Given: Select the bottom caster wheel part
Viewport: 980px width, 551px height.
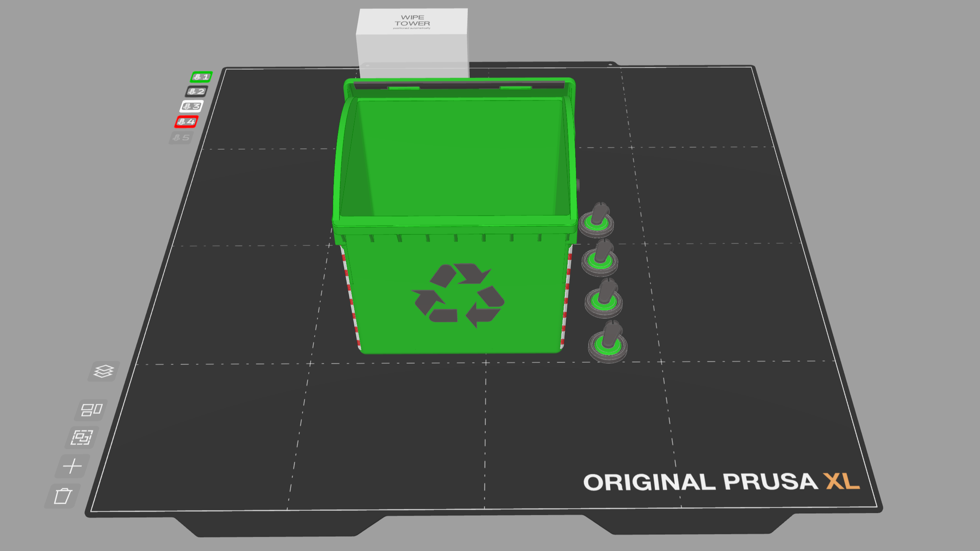Looking at the screenshot, I should tap(608, 343).
